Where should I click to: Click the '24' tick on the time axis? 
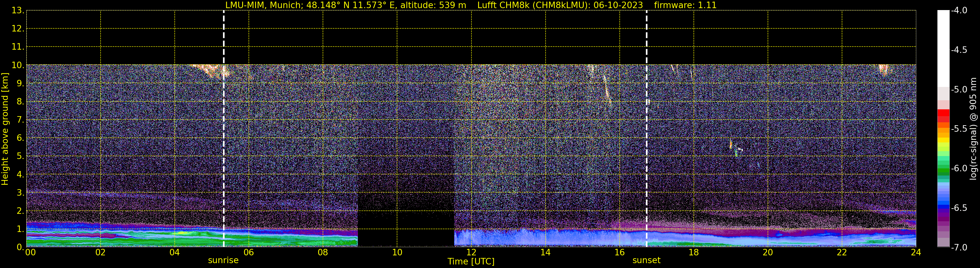916,253
